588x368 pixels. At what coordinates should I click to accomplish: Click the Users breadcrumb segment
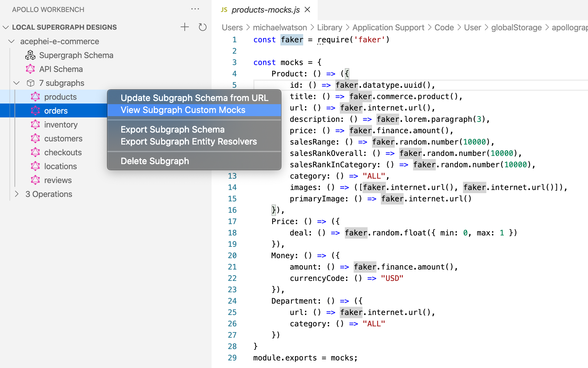(x=232, y=27)
